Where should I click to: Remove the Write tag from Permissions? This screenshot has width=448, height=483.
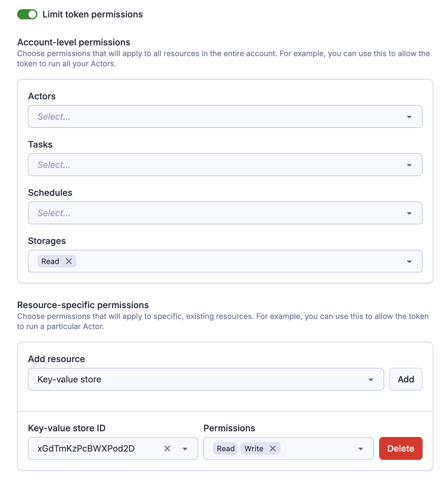coord(272,448)
